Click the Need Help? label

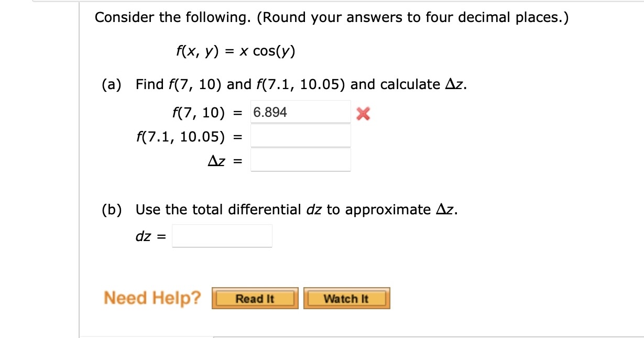[152, 298]
